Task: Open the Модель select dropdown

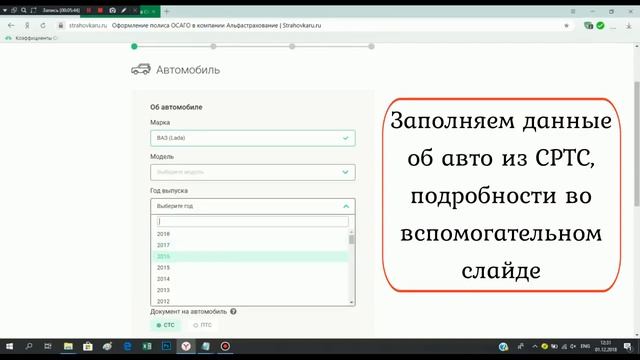Action: 253,172
